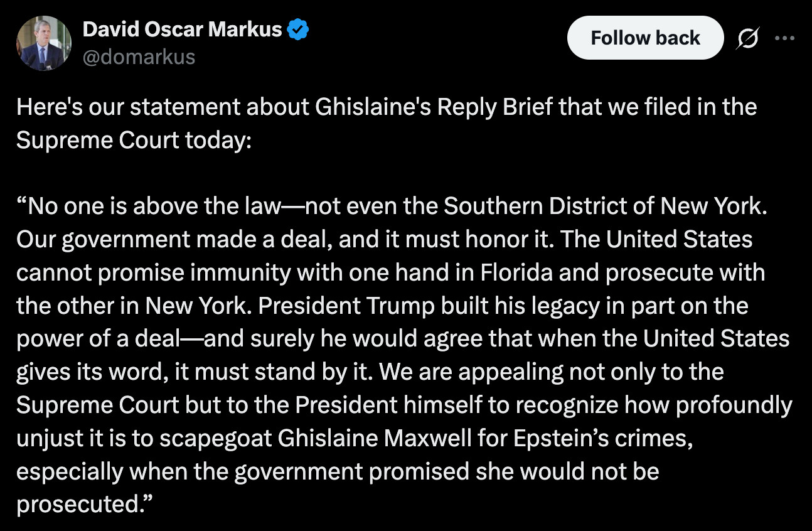Image resolution: width=812 pixels, height=531 pixels.
Task: Open the Grok explain-this-post icon
Action: [748, 38]
